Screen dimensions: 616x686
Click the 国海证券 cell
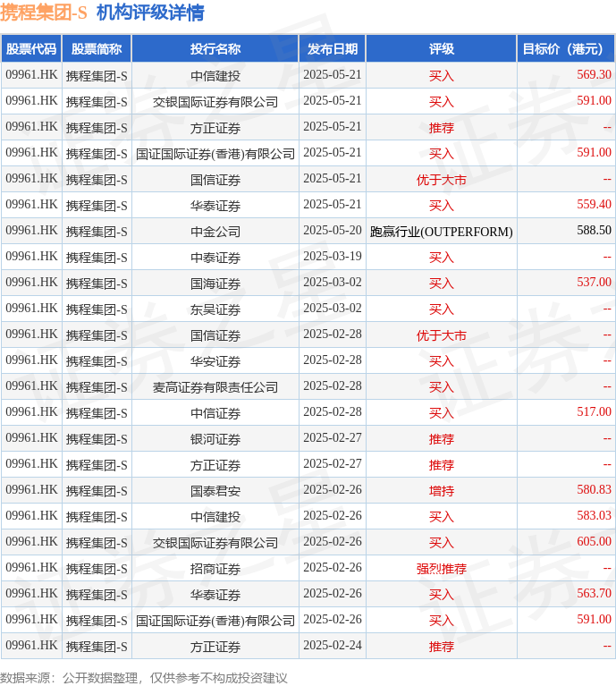pyautogui.click(x=215, y=284)
